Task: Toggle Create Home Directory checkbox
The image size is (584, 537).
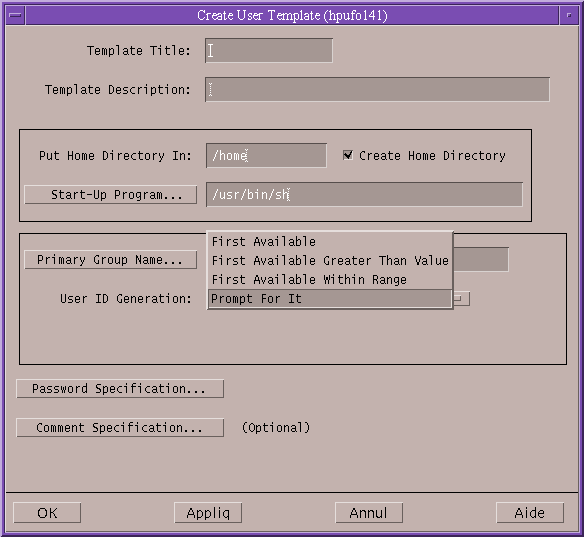Action: [347, 155]
